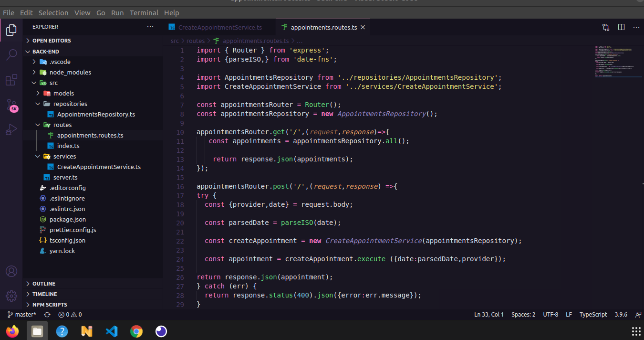The image size is (644, 340).
Task: Select the appointments.routes.ts tab
Action: tap(323, 28)
